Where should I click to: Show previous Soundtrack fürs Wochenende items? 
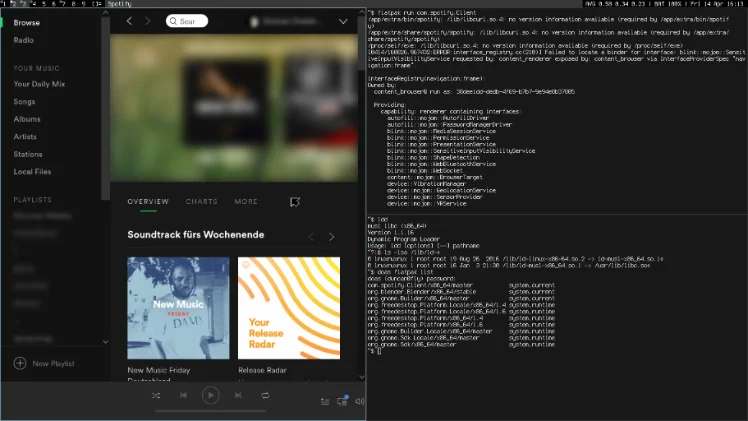pyautogui.click(x=311, y=236)
